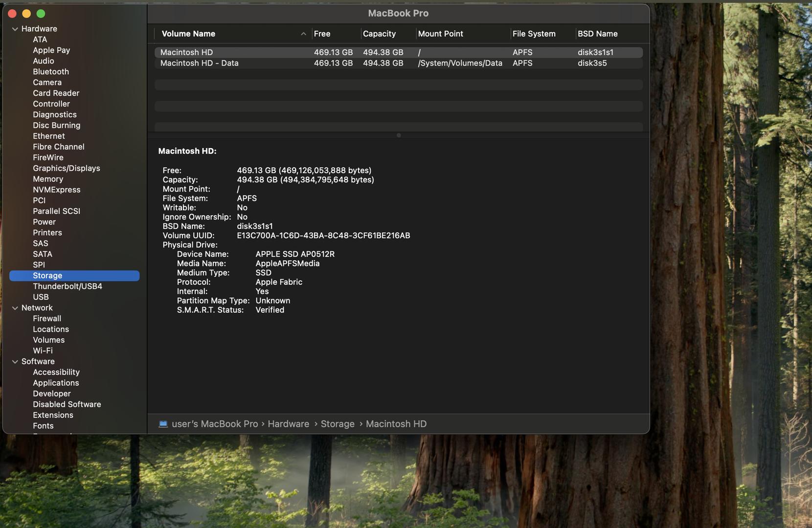
Task: Select SATA in the sidebar
Action: tap(43, 255)
